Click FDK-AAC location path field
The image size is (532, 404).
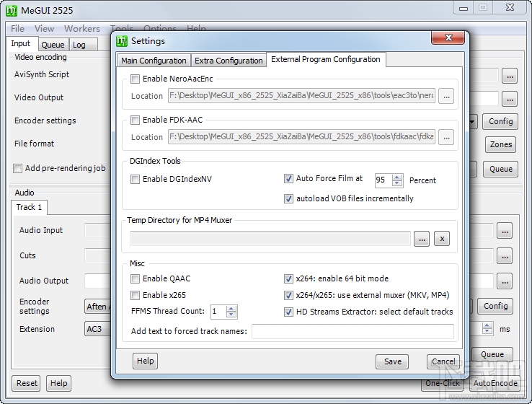[301, 137]
